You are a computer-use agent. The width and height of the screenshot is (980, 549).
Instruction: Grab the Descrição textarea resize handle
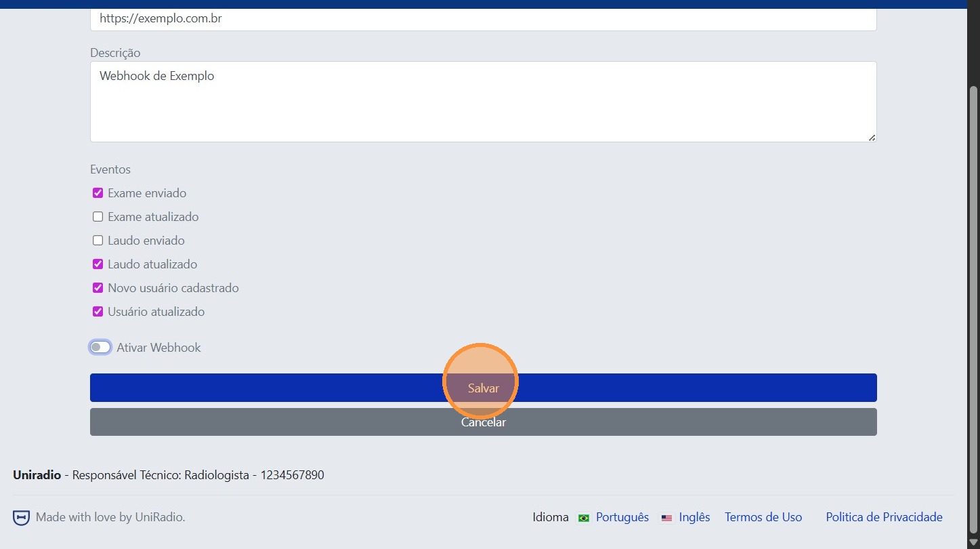tap(872, 138)
